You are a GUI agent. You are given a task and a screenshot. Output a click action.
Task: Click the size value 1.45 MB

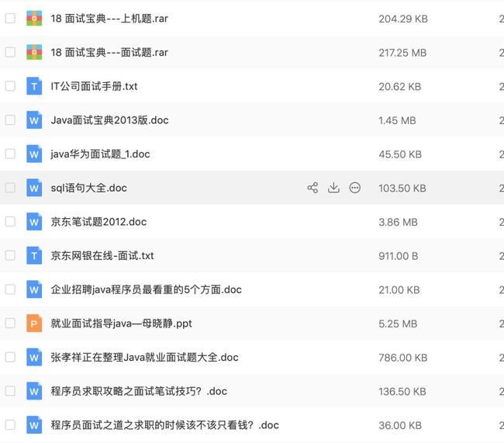point(397,121)
